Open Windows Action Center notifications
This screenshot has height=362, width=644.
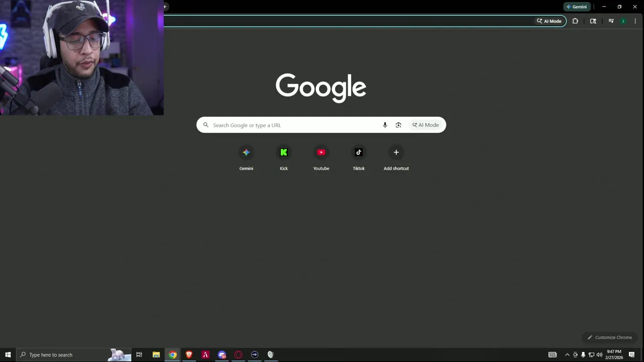(x=632, y=355)
